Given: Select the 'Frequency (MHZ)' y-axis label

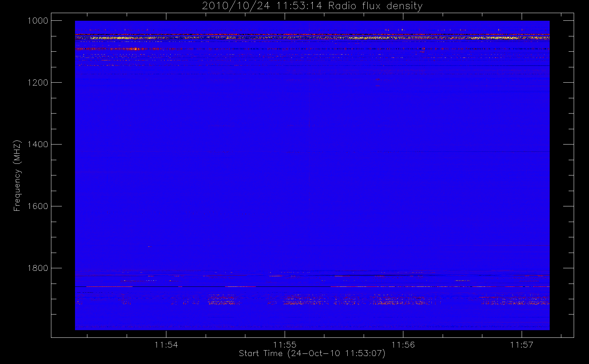Looking at the screenshot, I should 17,175.
